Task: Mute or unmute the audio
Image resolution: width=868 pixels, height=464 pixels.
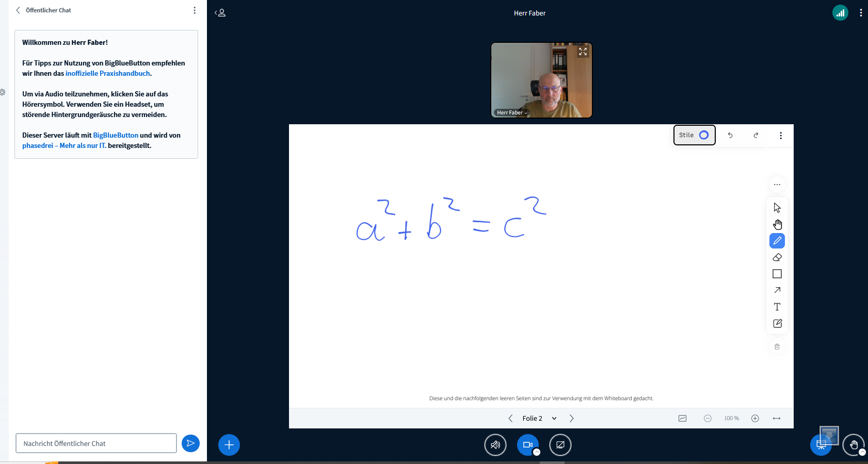Action: (x=495, y=445)
